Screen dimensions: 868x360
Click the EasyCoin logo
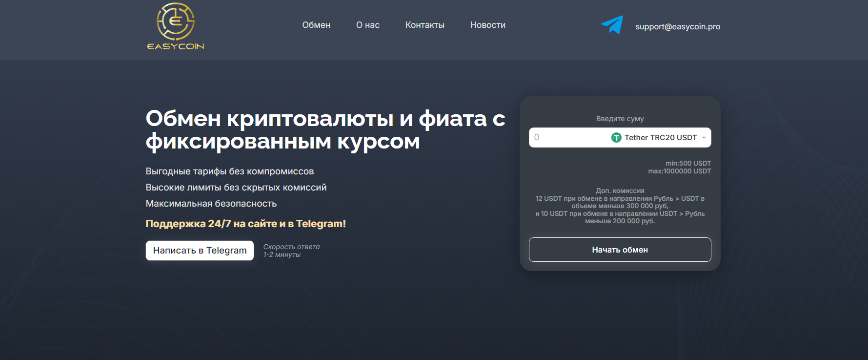click(x=176, y=26)
